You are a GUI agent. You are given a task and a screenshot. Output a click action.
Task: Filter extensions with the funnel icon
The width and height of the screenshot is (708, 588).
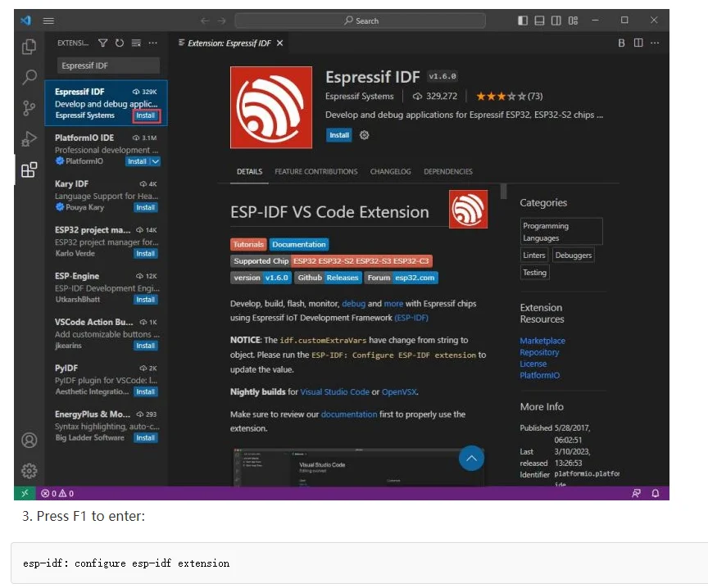(103, 43)
